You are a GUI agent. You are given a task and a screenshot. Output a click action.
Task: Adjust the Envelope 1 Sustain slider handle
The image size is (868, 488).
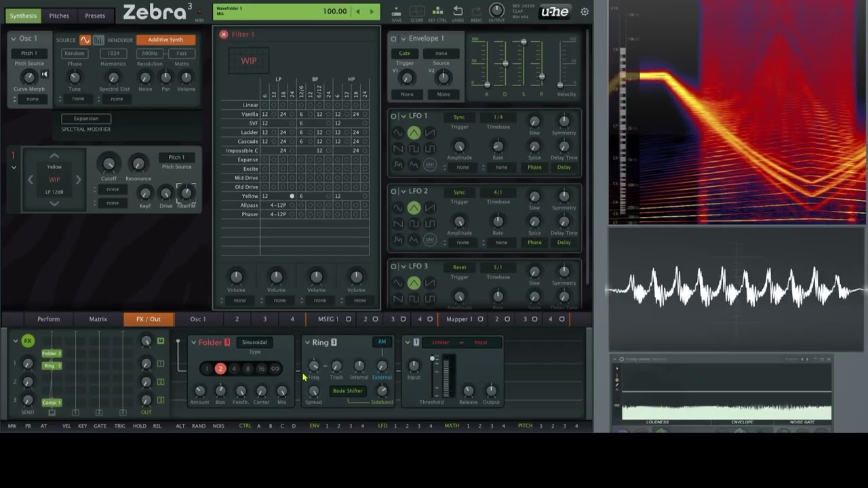pos(524,42)
